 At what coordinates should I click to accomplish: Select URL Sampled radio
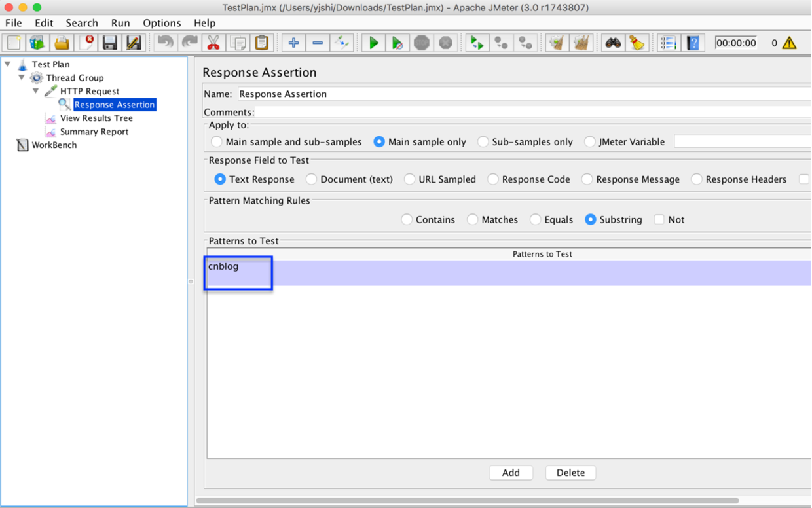409,179
